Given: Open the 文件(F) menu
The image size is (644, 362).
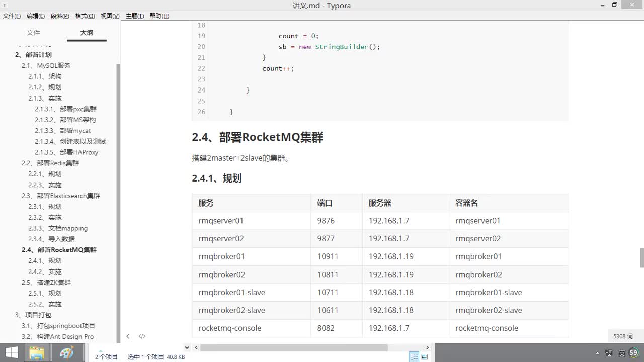Looking at the screenshot, I should 12,16.
